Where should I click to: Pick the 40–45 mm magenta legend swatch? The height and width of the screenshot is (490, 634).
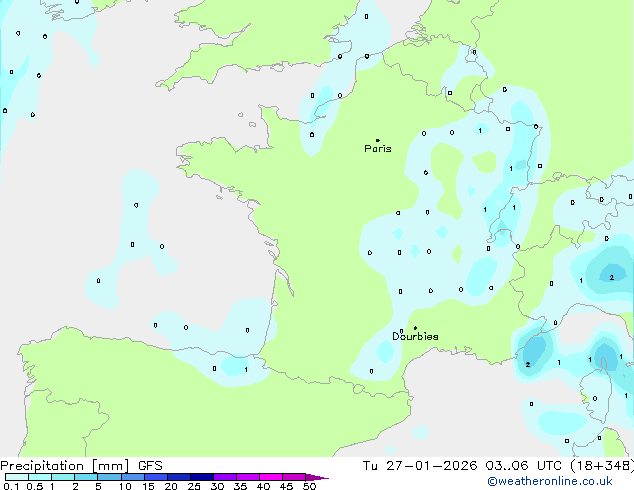pos(271,477)
